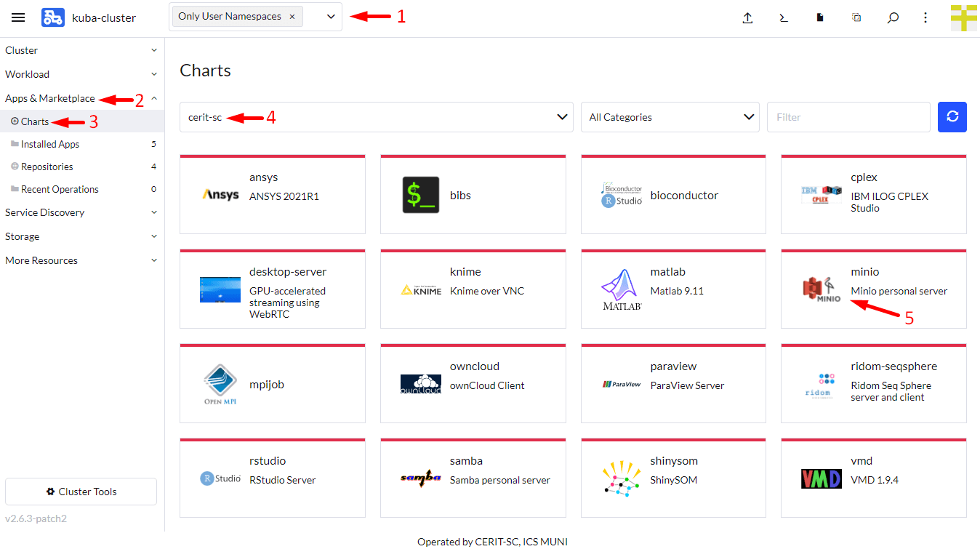Open Repositories in the sidebar
This screenshot has height=549, width=980.
(47, 167)
